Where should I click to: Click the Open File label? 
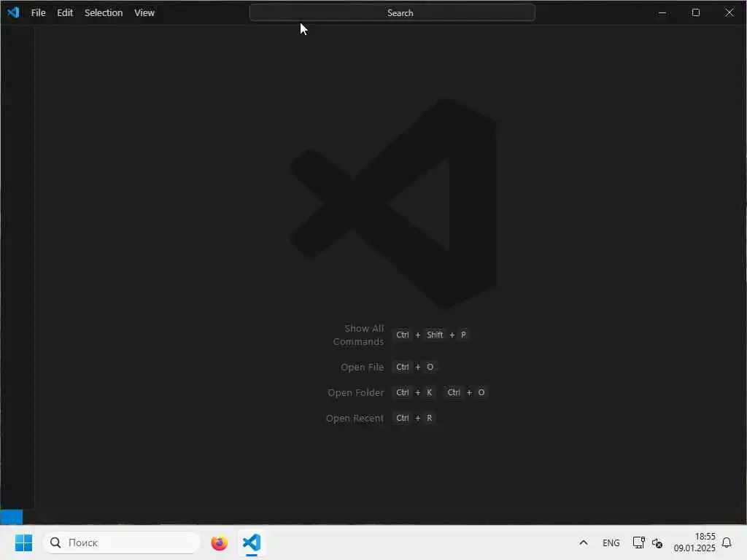click(x=362, y=367)
